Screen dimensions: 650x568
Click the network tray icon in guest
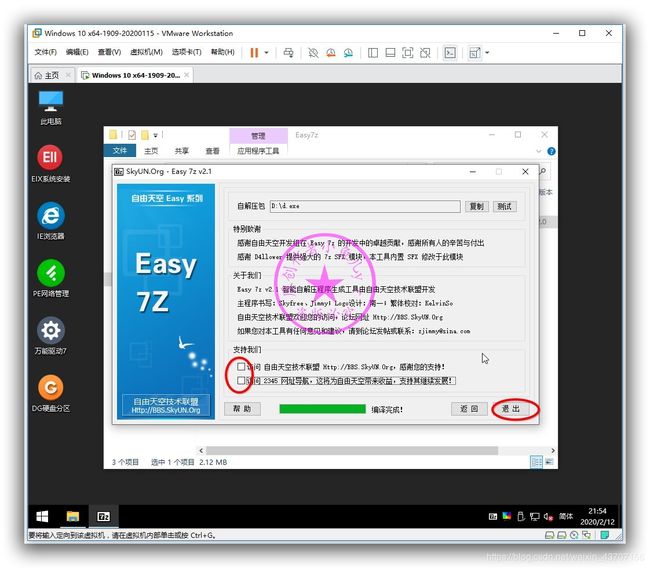pyautogui.click(x=535, y=517)
